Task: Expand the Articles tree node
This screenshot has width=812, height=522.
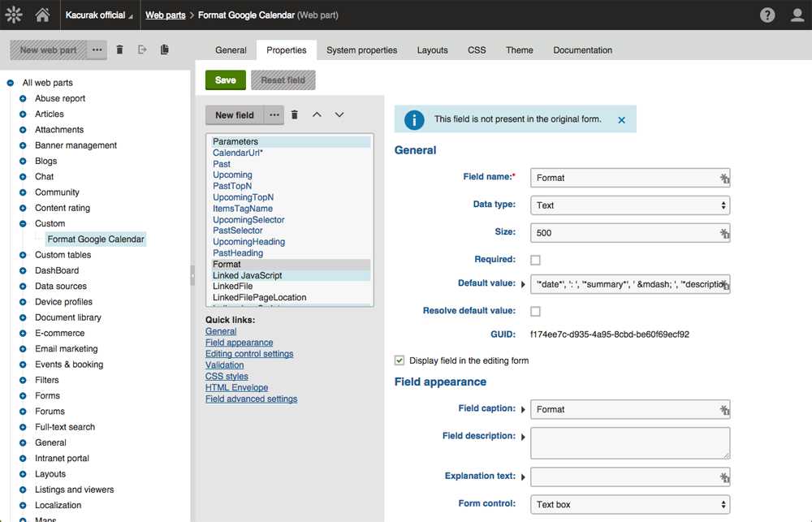Action: coord(23,114)
